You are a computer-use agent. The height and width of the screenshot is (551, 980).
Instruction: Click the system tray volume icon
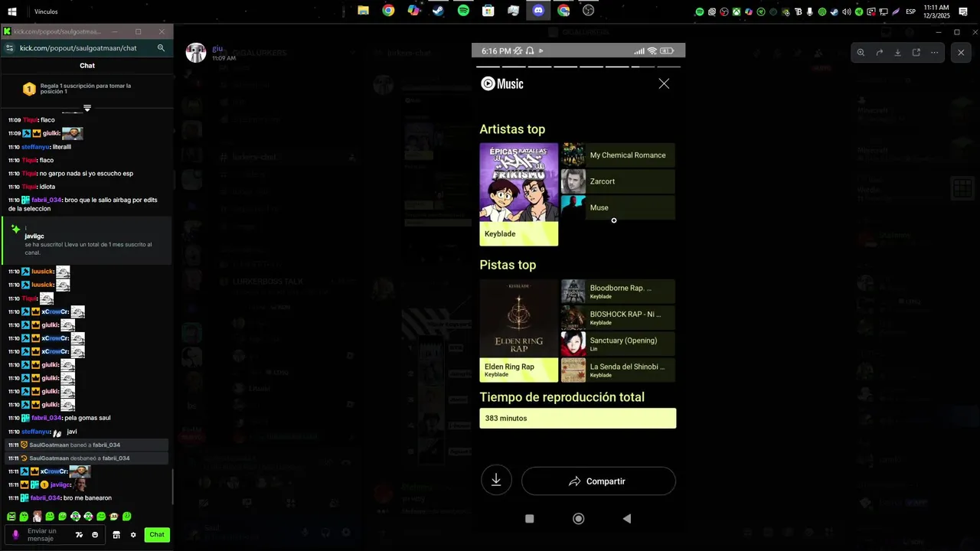(847, 11)
